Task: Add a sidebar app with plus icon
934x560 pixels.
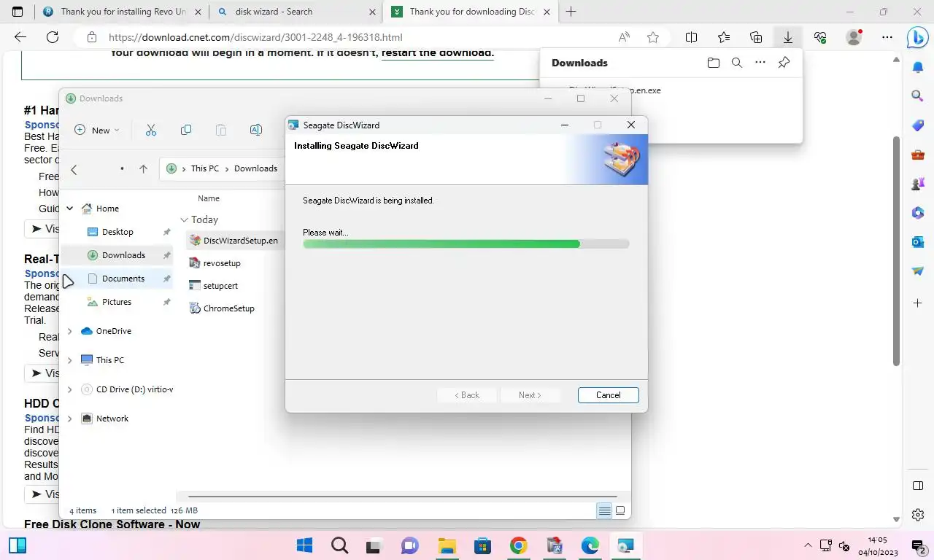Action: [x=918, y=303]
